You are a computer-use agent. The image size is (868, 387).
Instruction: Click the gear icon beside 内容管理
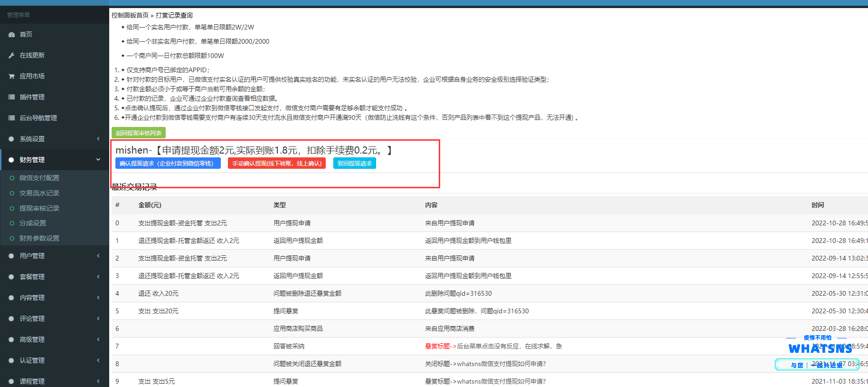pos(11,298)
